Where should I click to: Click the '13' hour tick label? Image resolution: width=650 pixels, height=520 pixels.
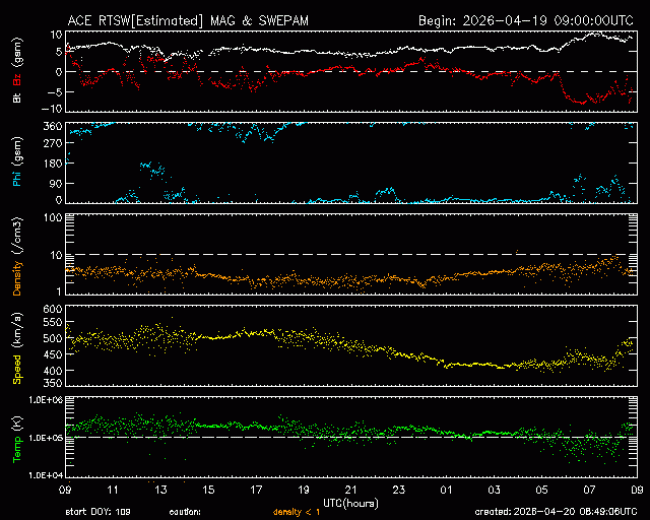pyautogui.click(x=160, y=490)
